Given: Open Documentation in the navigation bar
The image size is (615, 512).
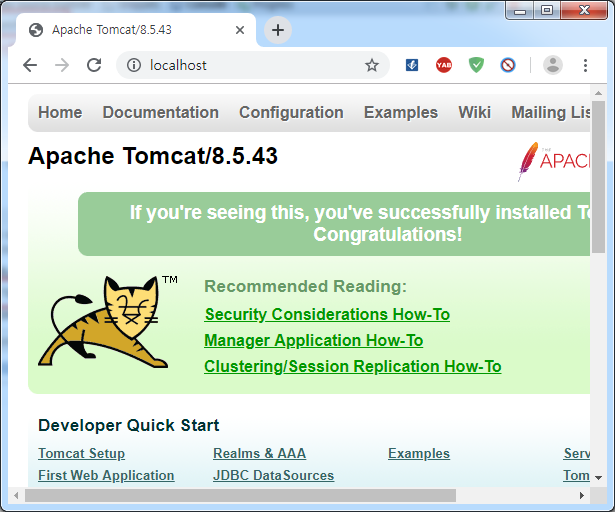Looking at the screenshot, I should pyautogui.click(x=160, y=113).
